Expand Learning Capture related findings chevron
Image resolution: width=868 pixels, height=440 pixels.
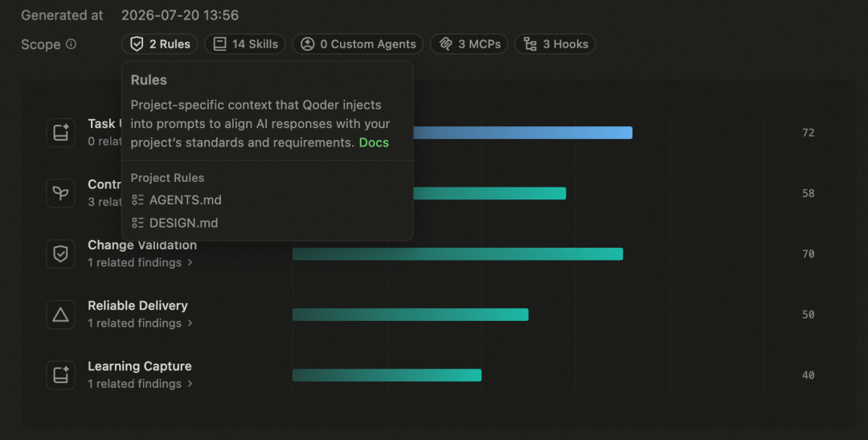point(190,384)
